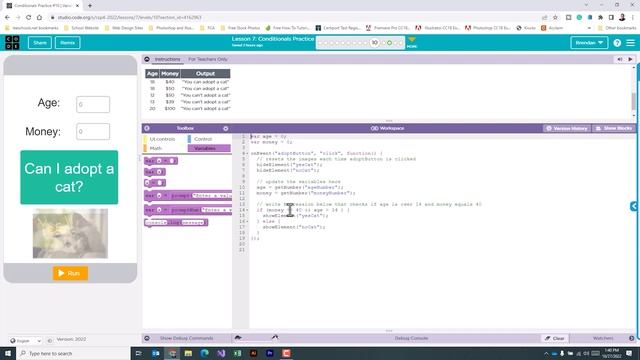Click the cat image in the app preview
Image resolution: width=640 pixels, height=360 pixels.
70,233
